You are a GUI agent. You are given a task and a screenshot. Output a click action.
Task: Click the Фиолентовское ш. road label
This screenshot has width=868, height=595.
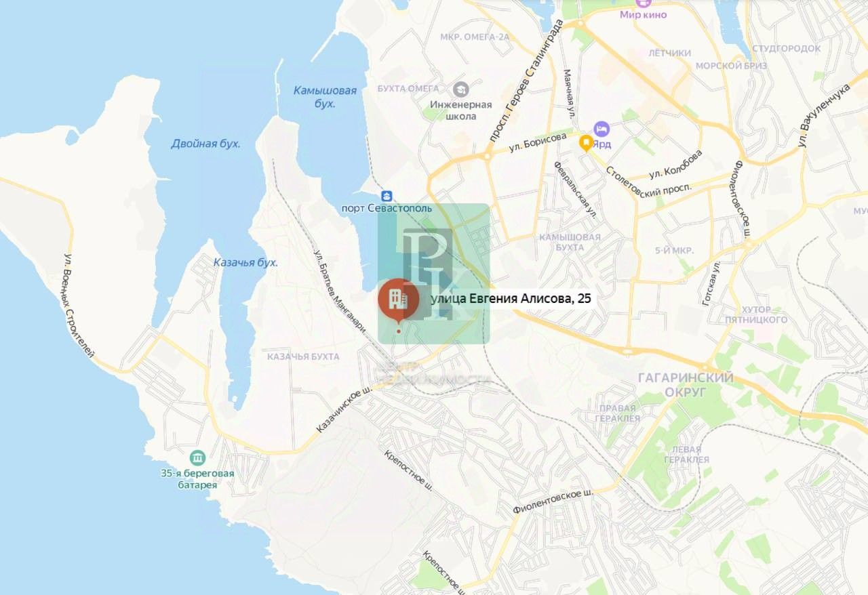(x=553, y=501)
